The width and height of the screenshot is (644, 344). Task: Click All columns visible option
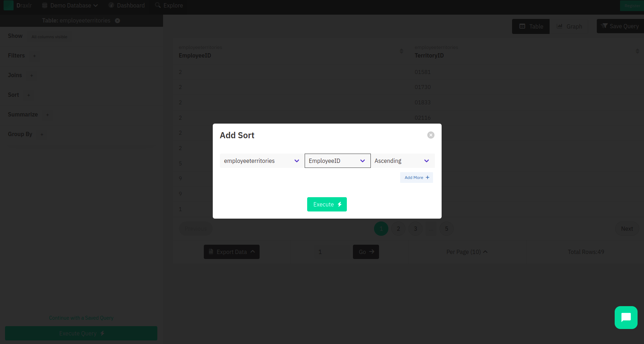49,37
